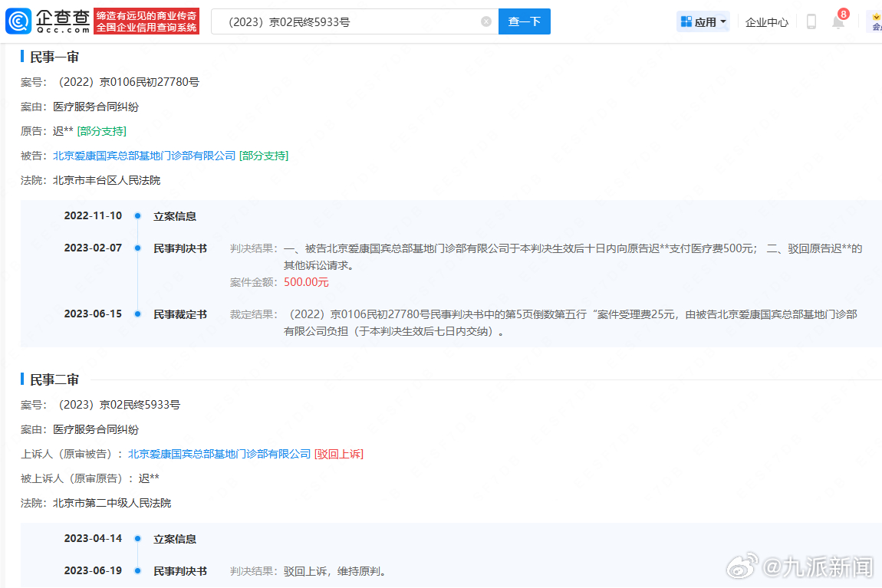Click the 民事二审 section heading
This screenshot has height=588, width=882.
pyautogui.click(x=54, y=379)
